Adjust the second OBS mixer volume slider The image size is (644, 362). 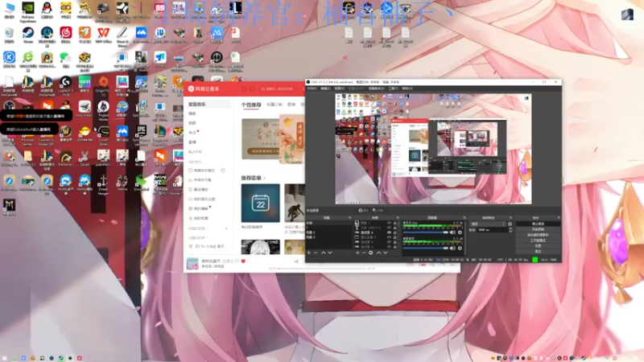pos(426,248)
